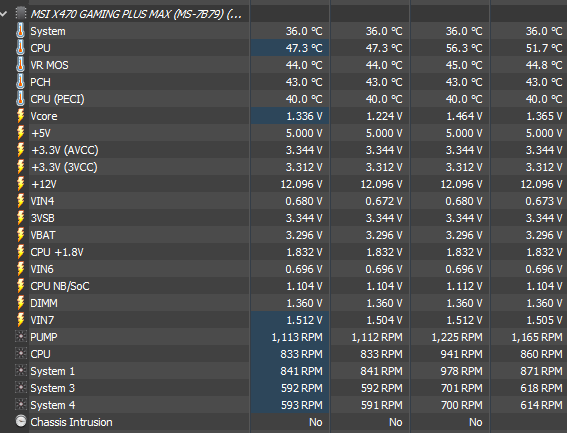The width and height of the screenshot is (567, 433).
Task: Select the PUMP fan label
Action: (x=44, y=337)
